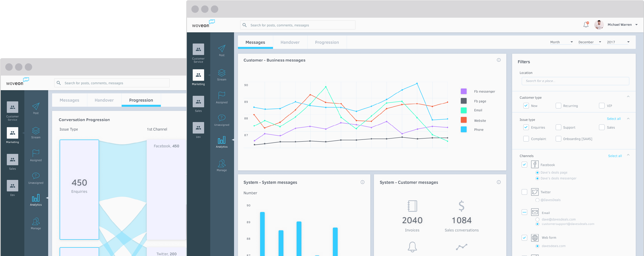Switch to the Handover tab
The image size is (644, 256).
pyautogui.click(x=290, y=42)
